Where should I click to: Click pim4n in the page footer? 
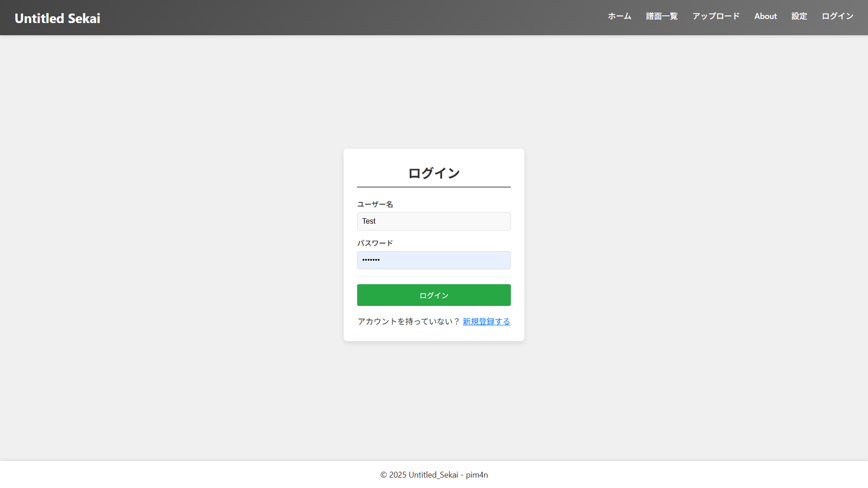coord(476,474)
